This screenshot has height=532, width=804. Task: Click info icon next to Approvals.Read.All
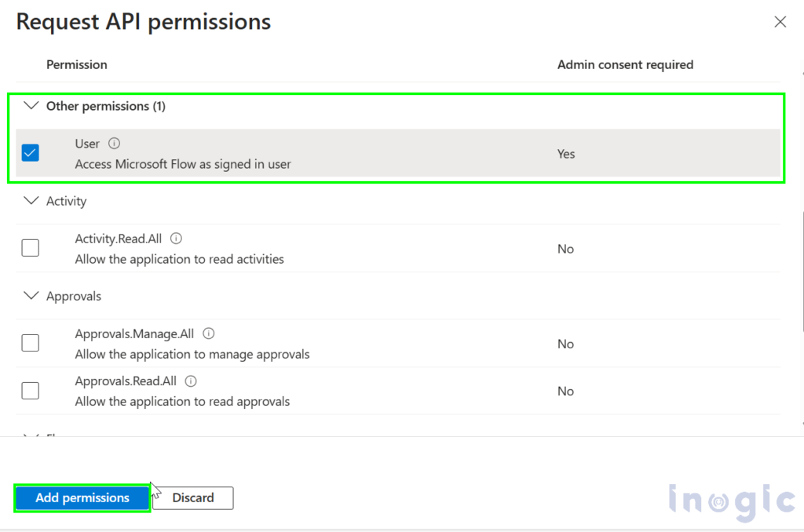[191, 381]
